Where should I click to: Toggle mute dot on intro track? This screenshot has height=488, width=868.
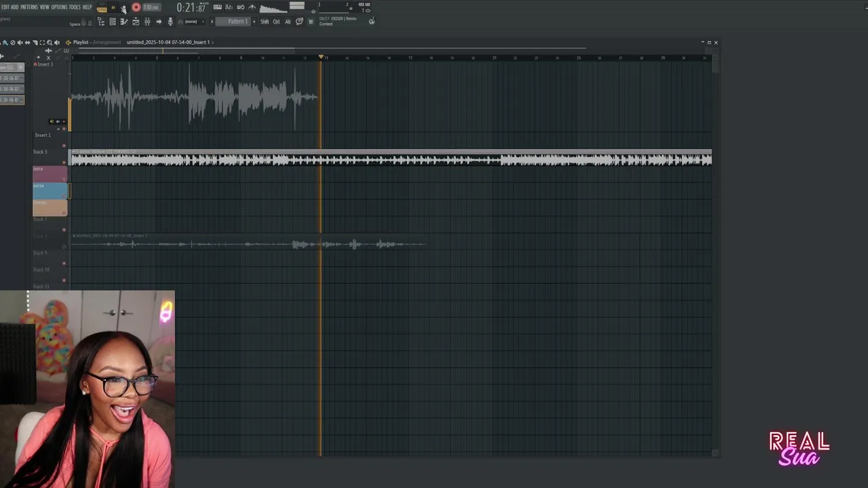[x=64, y=179]
